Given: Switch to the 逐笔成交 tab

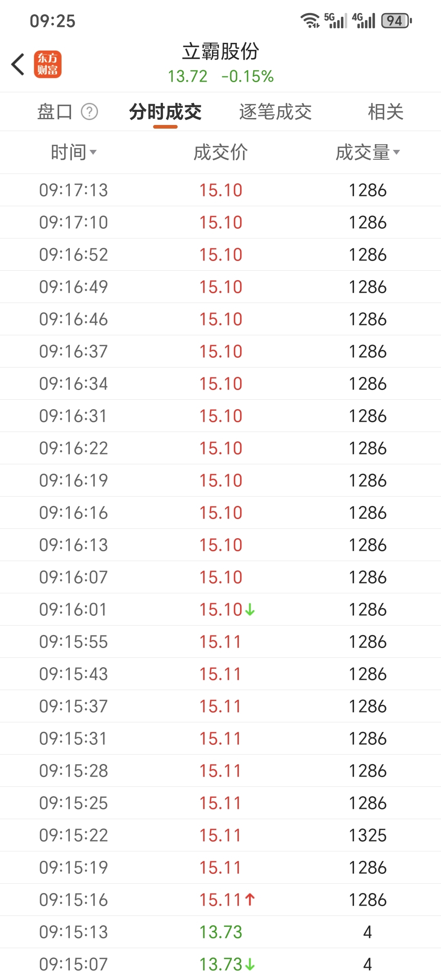Looking at the screenshot, I should point(275,112).
